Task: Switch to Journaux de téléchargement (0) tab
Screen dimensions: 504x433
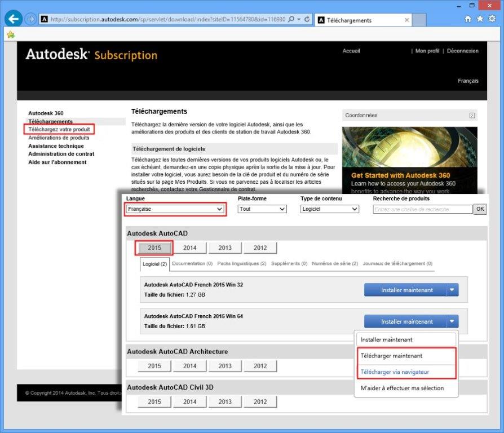Action: [x=397, y=264]
